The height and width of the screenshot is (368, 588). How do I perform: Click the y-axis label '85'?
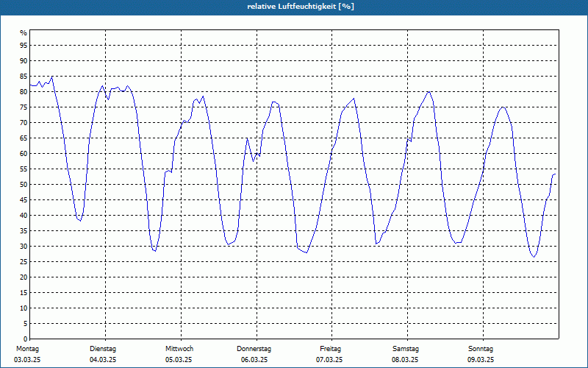coord(24,77)
